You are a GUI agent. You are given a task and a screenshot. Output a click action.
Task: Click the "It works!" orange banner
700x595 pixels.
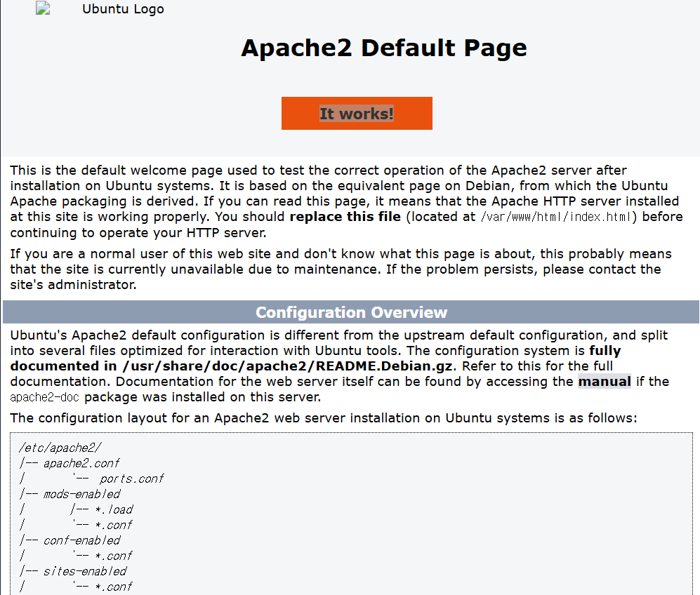tap(357, 113)
